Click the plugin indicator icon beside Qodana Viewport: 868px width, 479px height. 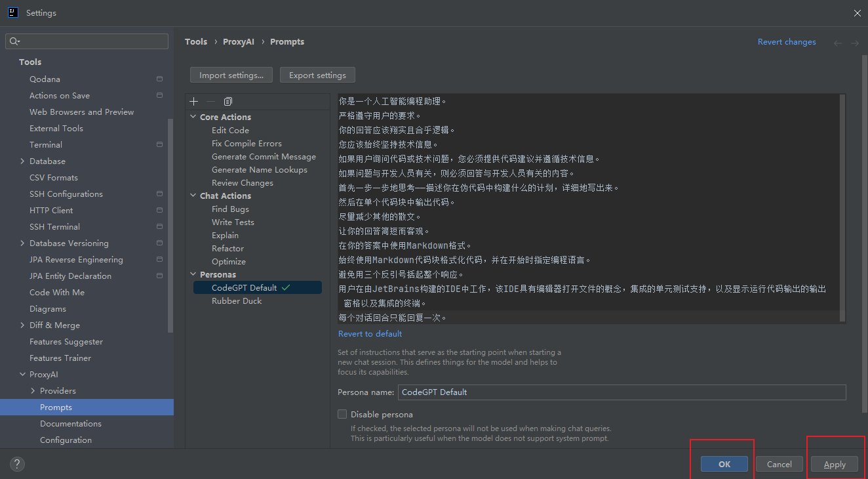pos(159,79)
